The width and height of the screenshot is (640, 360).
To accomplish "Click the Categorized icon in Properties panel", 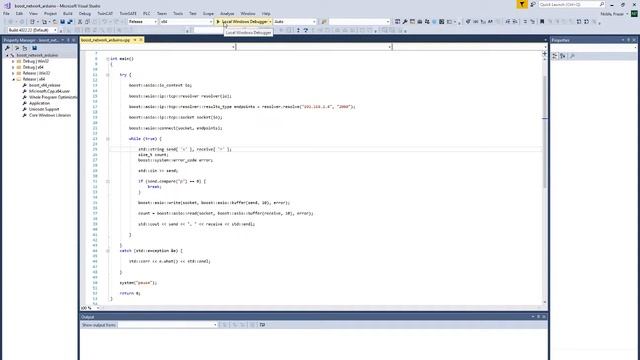I will point(555,56).
